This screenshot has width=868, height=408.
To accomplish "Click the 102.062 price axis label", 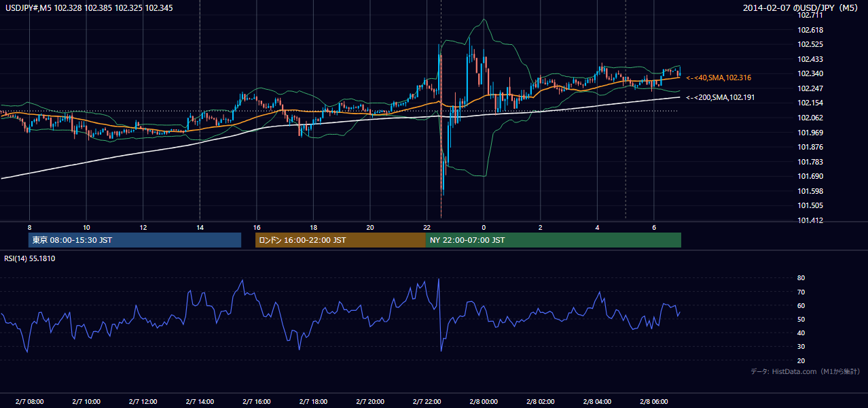I will 810,118.
